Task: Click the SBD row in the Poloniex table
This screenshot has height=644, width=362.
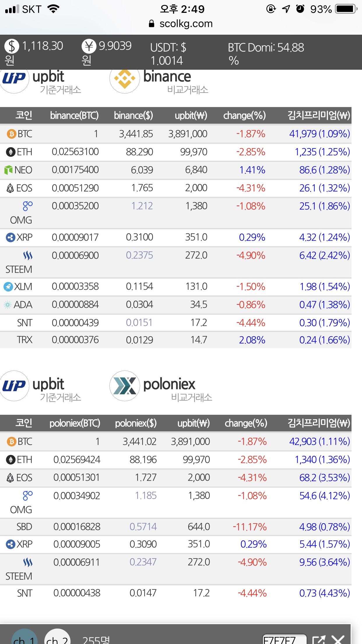Action: pos(175,527)
